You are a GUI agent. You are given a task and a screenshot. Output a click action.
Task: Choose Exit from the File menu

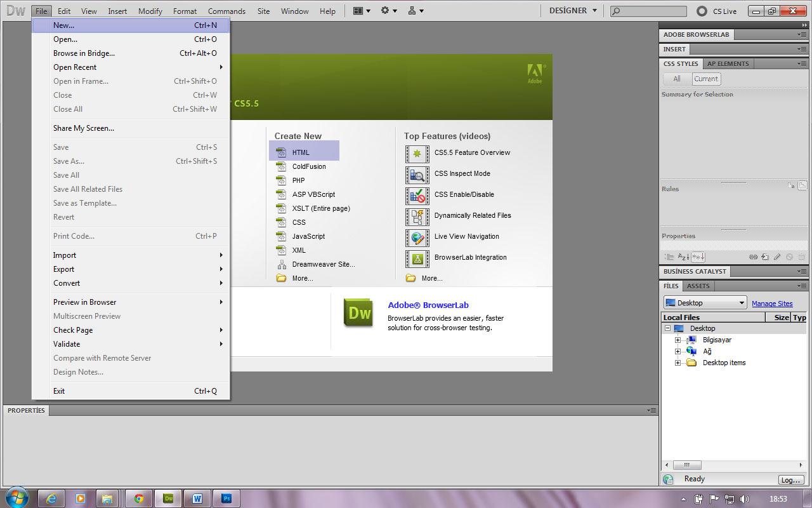[x=131, y=391]
